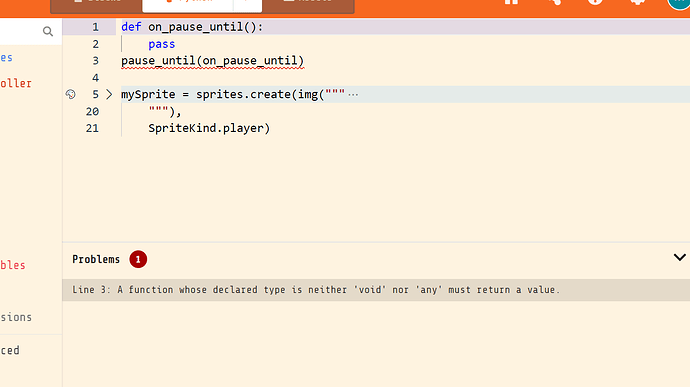
Task: Open the Extensions toolbox entry
Action: 16,317
